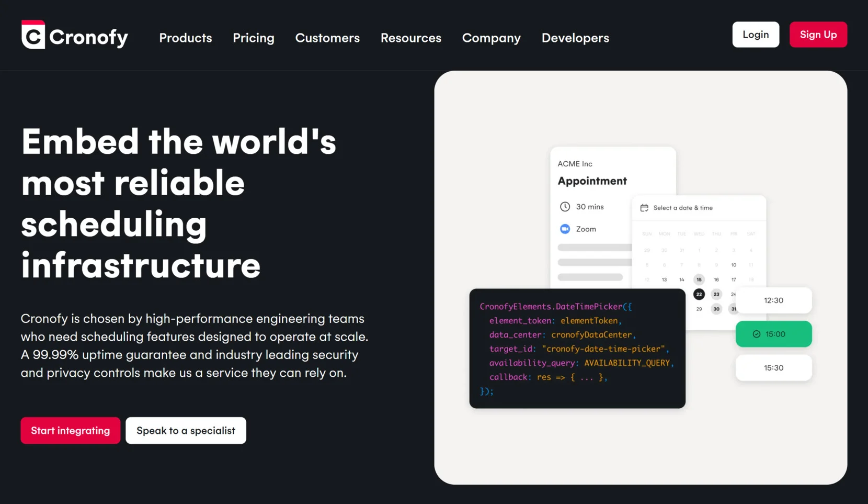This screenshot has width=868, height=504.
Task: Click the Start integrating button
Action: click(71, 430)
